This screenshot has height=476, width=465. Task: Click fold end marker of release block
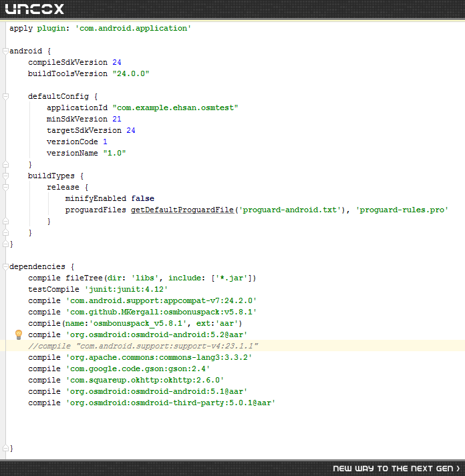(5, 221)
